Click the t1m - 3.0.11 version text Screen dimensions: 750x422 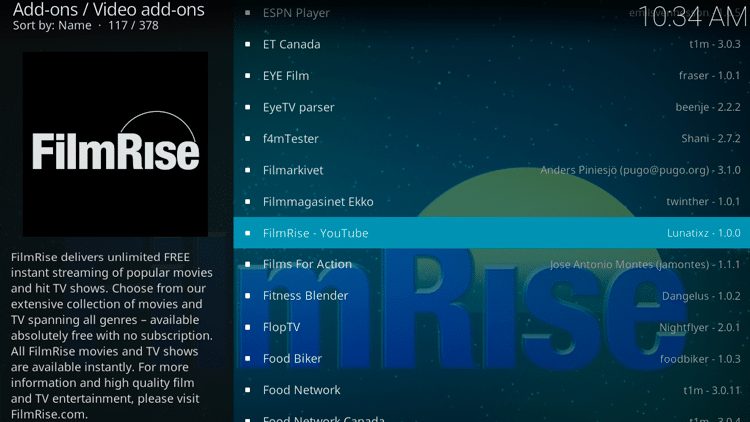coord(712,390)
